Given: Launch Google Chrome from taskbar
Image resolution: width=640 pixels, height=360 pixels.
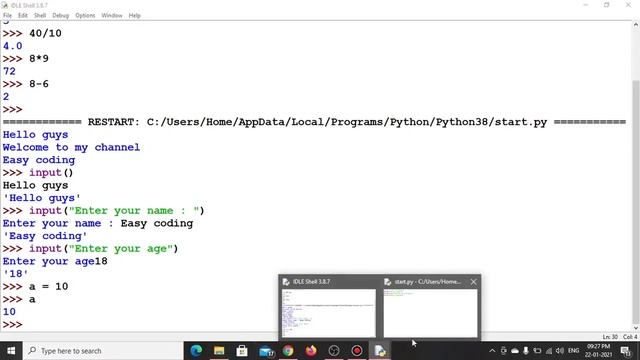Looking at the screenshot, I should click(x=288, y=351).
